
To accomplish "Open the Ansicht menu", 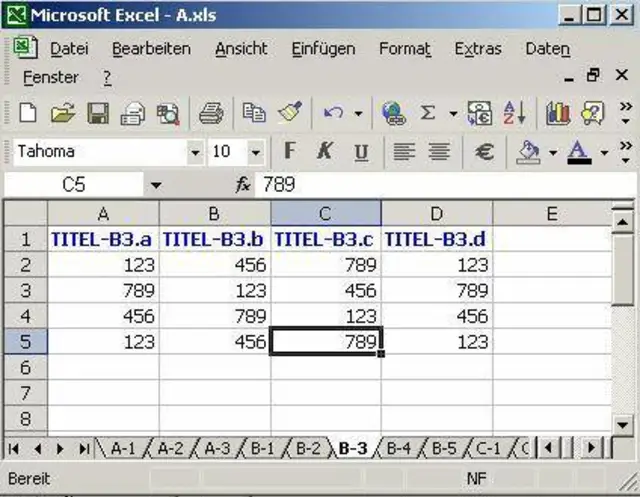I will pos(241,49).
